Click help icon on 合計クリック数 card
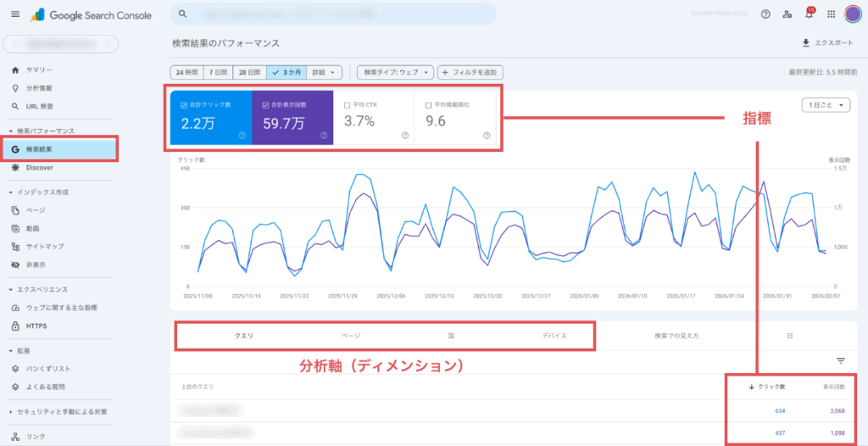 click(242, 135)
